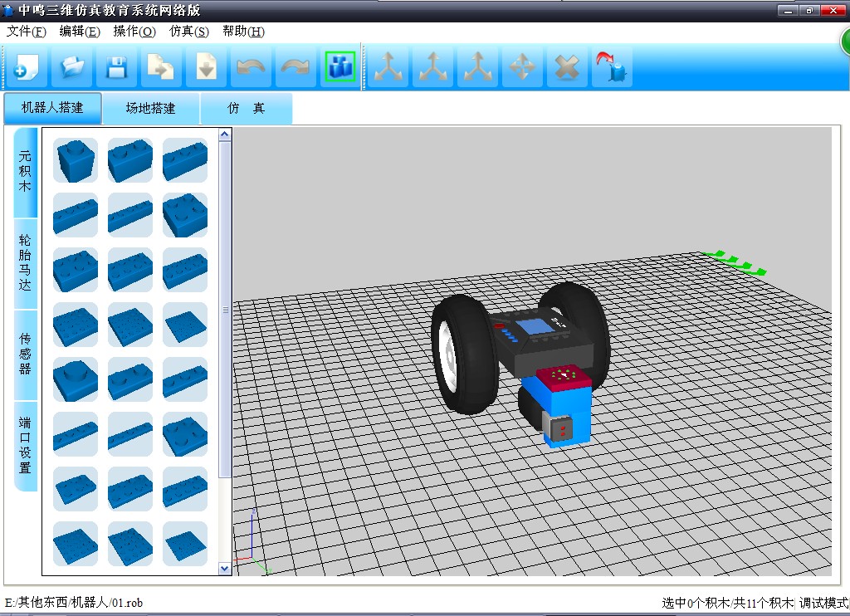Toggle the green-outlined blue blocks icon

[x=340, y=66]
